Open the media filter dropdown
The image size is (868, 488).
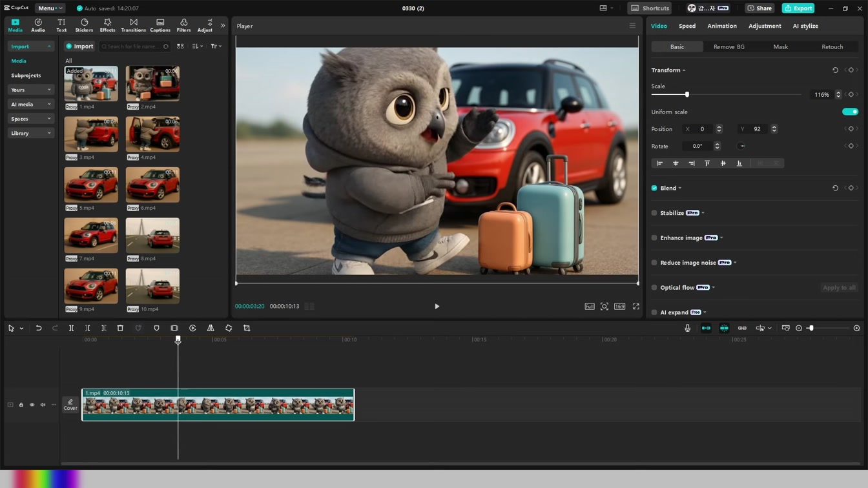pyautogui.click(x=216, y=46)
